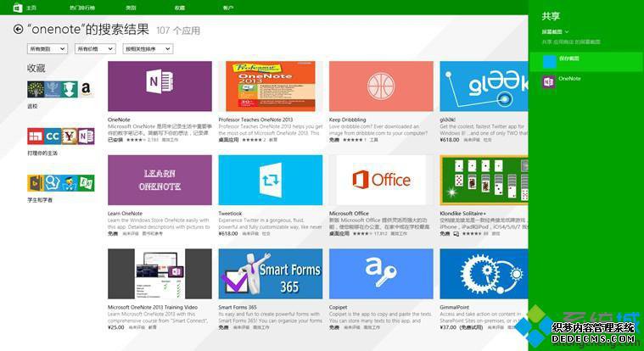Screen dimensions: 644x351
Task: Click the "Microsoft Office" title text
Action: pos(349,214)
